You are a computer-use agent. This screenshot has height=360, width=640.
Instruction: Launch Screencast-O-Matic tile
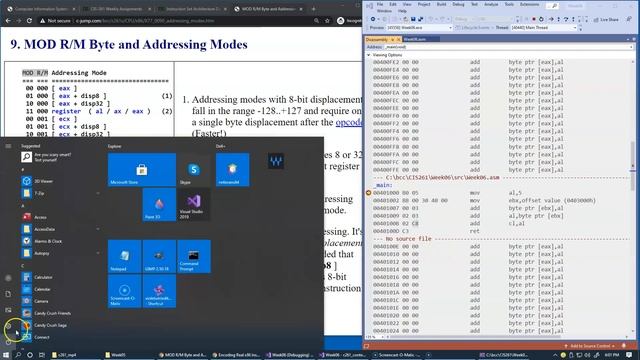pyautogui.click(x=124, y=291)
